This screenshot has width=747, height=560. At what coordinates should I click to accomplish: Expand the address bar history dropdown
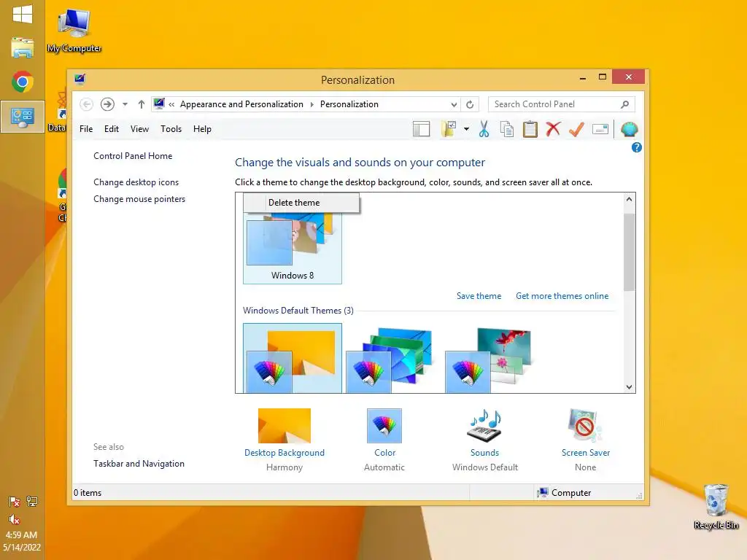(x=454, y=104)
